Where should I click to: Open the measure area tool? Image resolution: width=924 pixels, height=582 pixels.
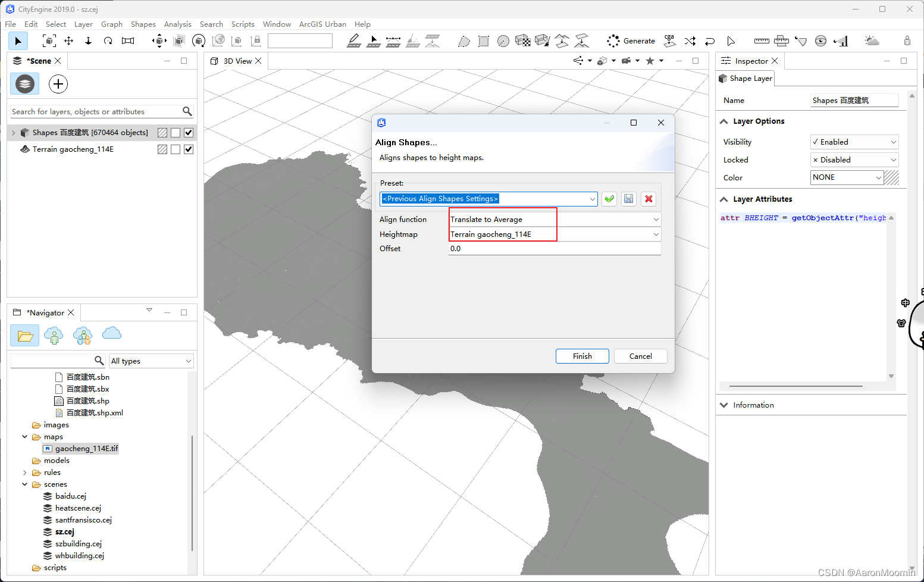point(782,41)
